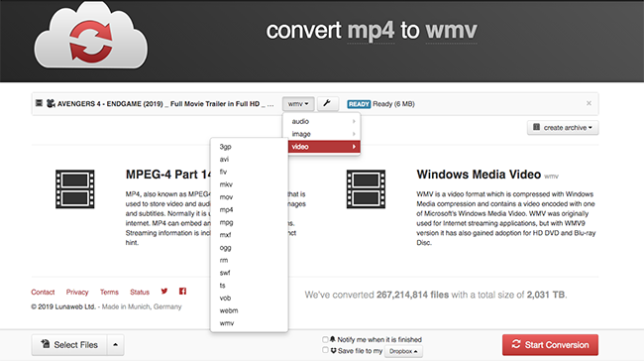Click the Avengers Endgame trailer filename

click(165, 103)
